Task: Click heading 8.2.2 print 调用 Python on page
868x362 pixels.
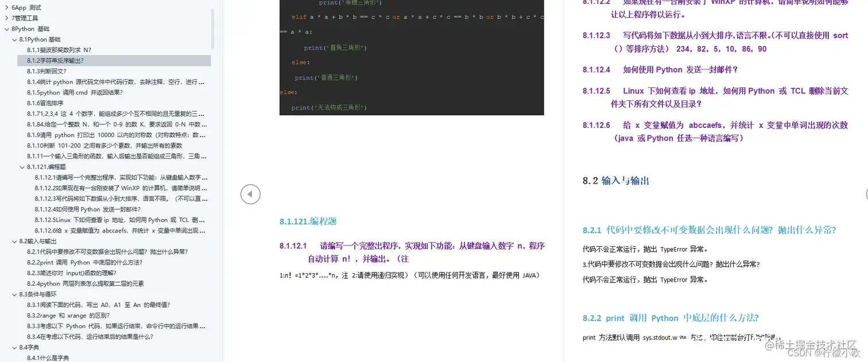Action: [671, 318]
